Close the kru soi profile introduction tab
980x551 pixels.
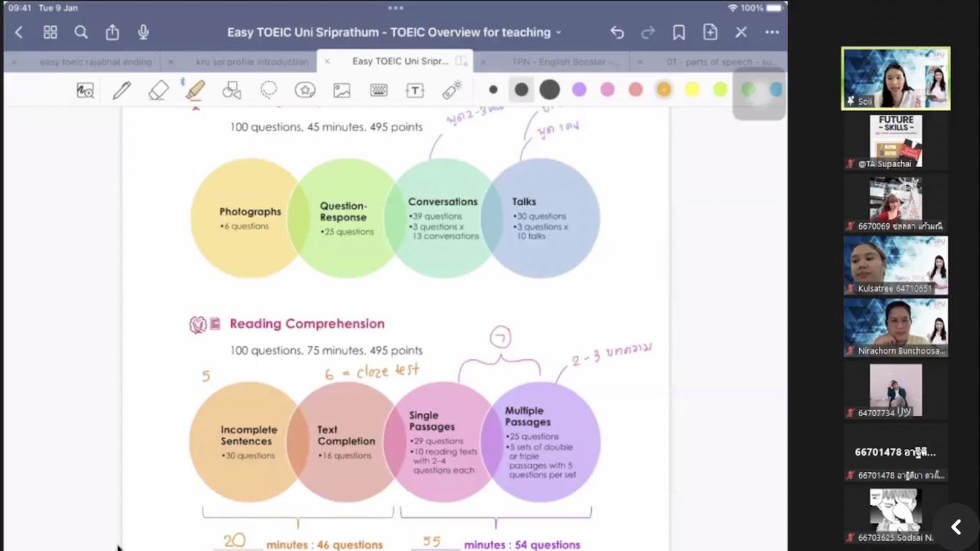[x=170, y=62]
